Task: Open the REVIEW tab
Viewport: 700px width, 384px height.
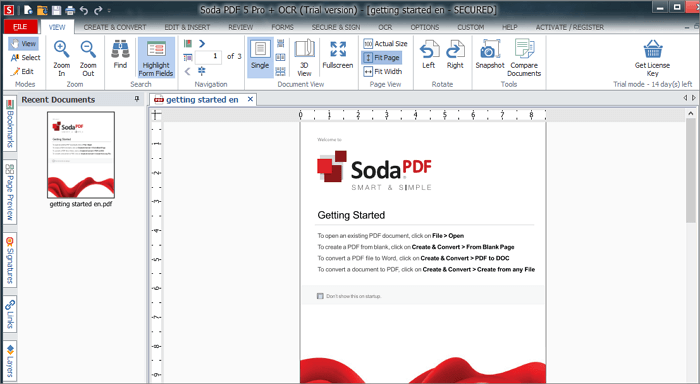Action: (241, 27)
